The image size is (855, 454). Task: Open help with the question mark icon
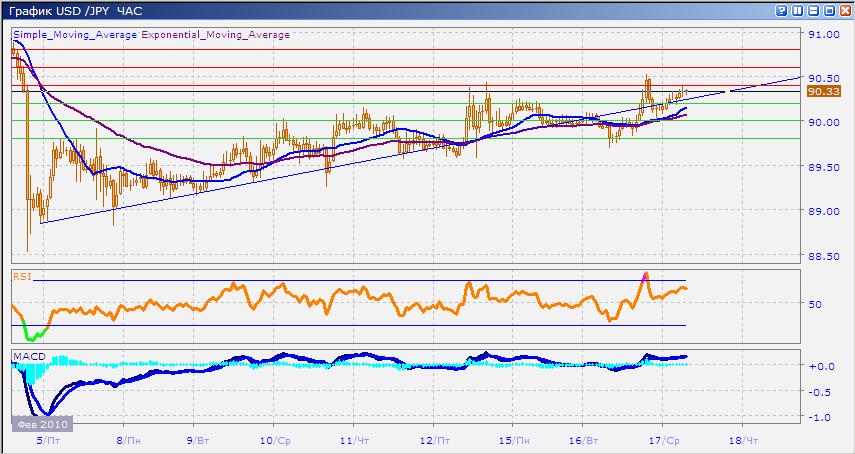click(x=782, y=10)
